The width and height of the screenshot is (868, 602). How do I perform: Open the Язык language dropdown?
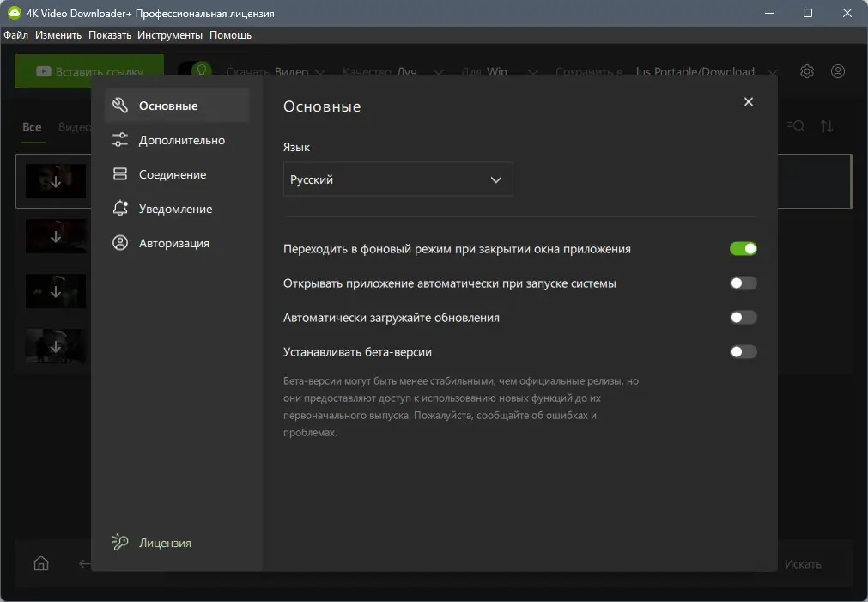(398, 179)
